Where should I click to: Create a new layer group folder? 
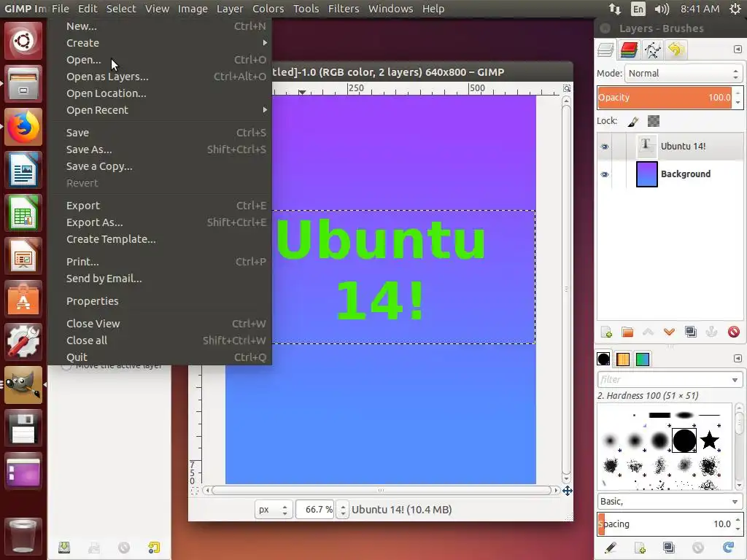pos(627,332)
